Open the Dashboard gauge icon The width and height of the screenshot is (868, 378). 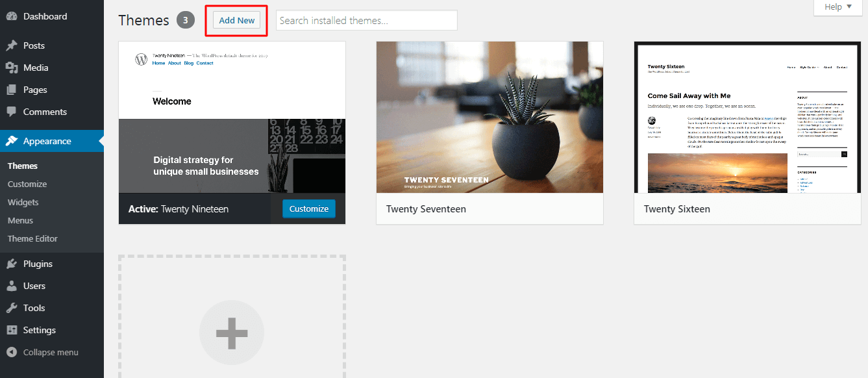click(12, 16)
